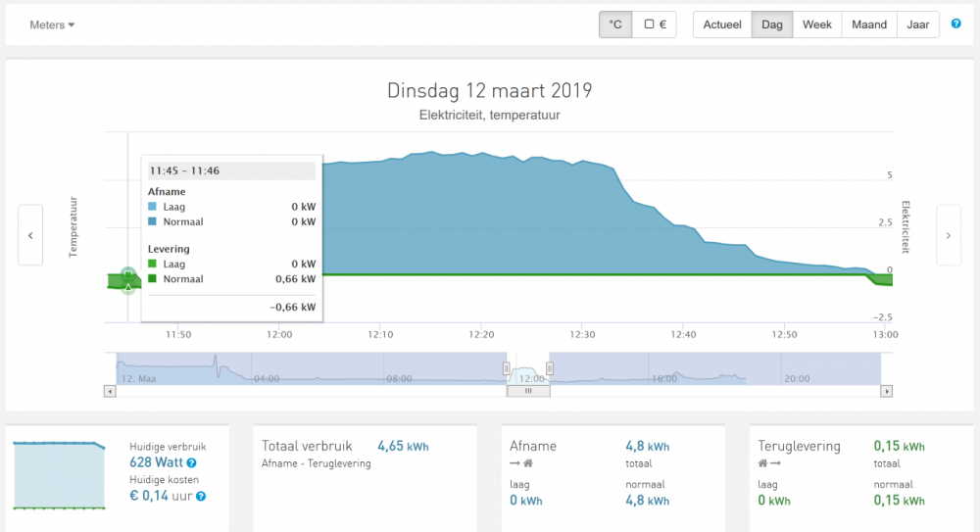Screen dimensions: 980x532
Task: Click the green Levering marker on the chart
Action: tap(128, 275)
